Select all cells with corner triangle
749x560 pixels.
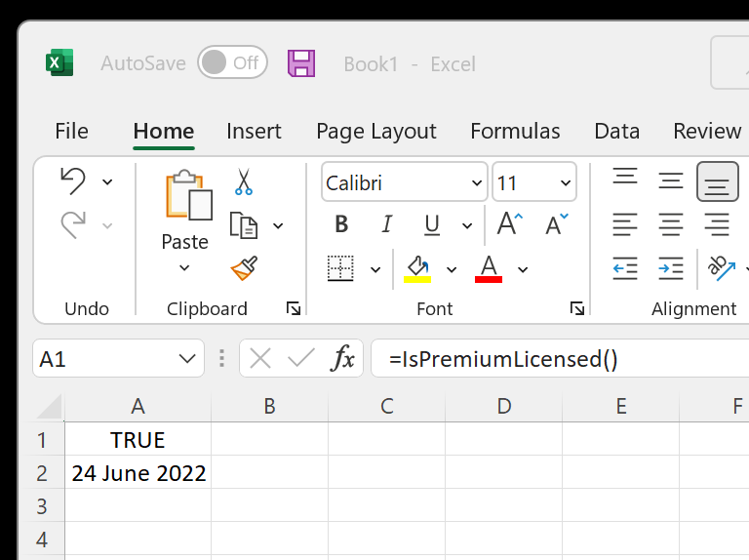[x=49, y=407]
